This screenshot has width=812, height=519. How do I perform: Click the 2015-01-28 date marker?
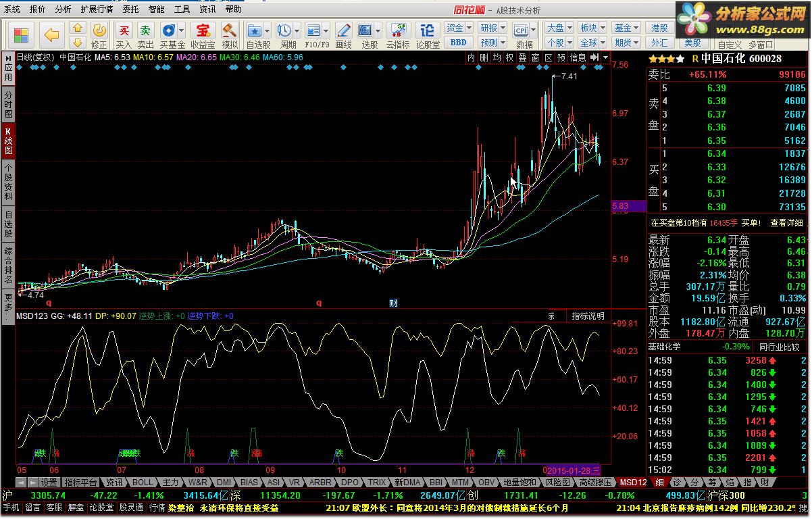tap(572, 470)
